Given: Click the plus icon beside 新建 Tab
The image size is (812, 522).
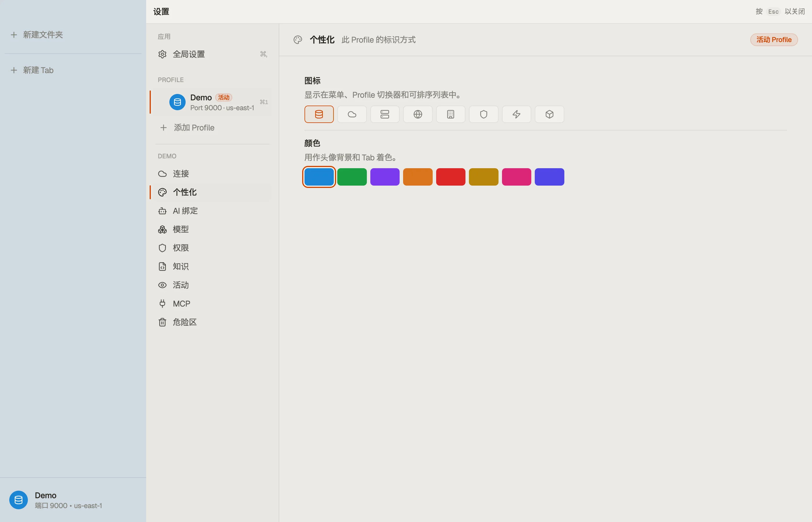Looking at the screenshot, I should 14,70.
